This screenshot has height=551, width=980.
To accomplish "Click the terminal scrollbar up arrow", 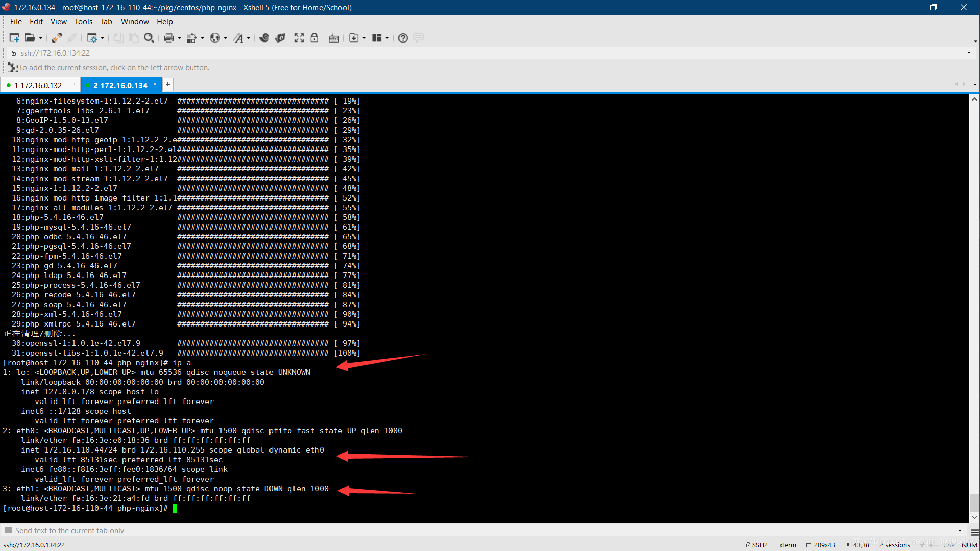I will (974, 100).
